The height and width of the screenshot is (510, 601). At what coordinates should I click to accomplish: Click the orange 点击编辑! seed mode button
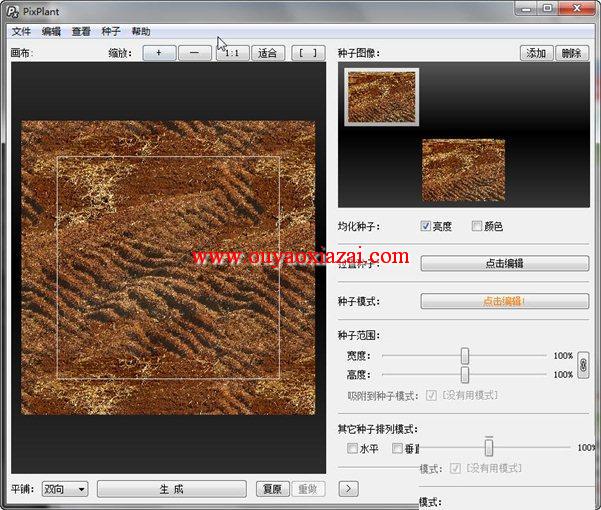click(505, 301)
